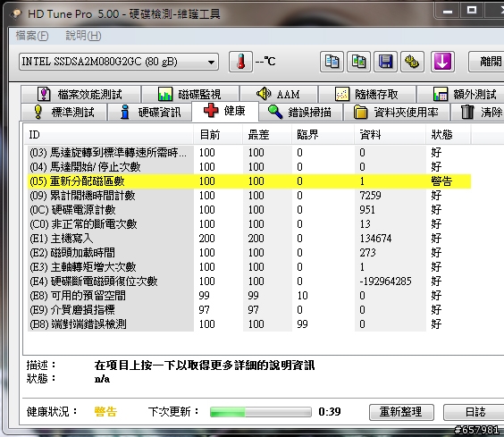Switch to the AAM tab

coord(279,94)
